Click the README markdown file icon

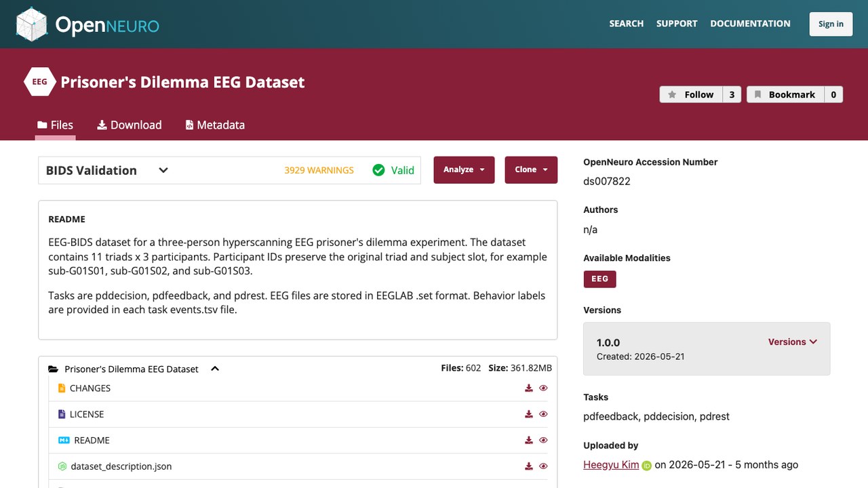64,441
